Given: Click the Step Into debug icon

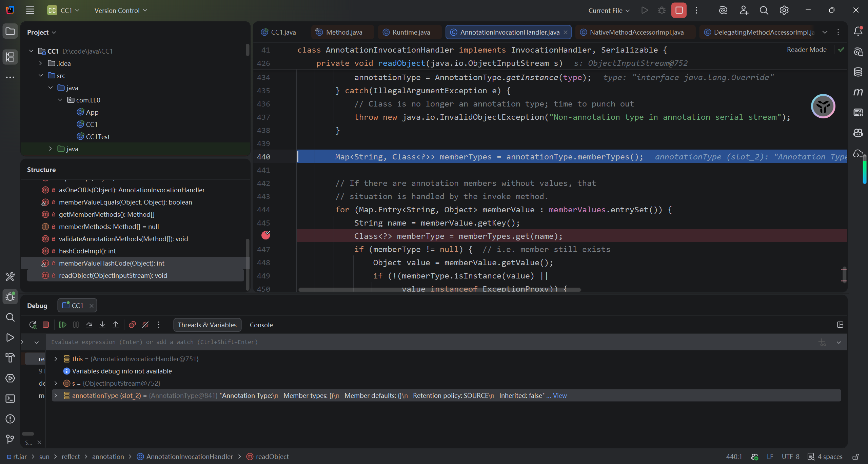Looking at the screenshot, I should tap(102, 325).
